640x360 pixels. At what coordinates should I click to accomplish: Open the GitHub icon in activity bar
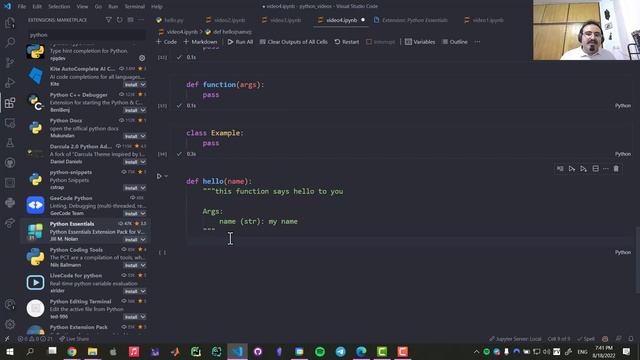(x=10, y=162)
